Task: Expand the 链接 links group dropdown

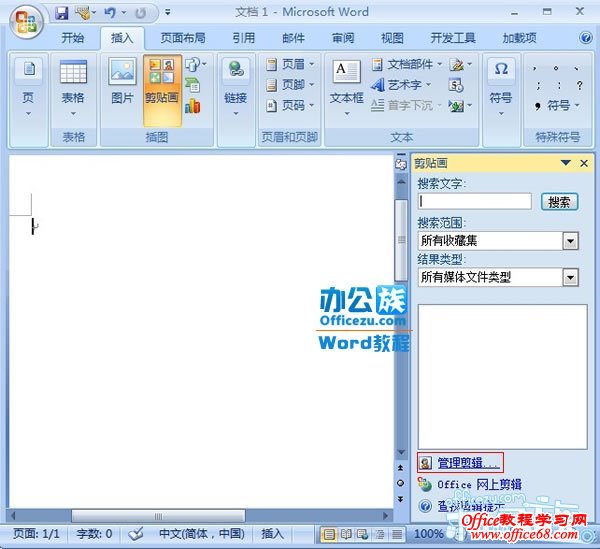Action: point(236,114)
